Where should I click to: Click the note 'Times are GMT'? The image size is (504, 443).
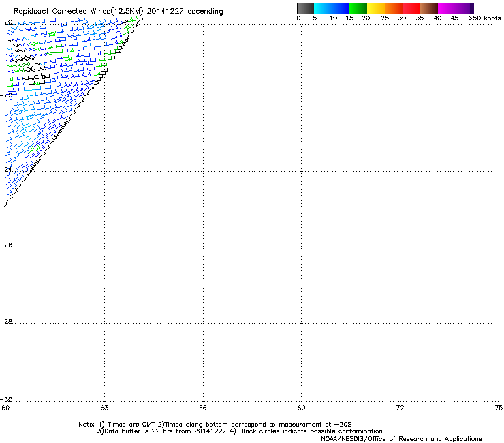click(131, 425)
